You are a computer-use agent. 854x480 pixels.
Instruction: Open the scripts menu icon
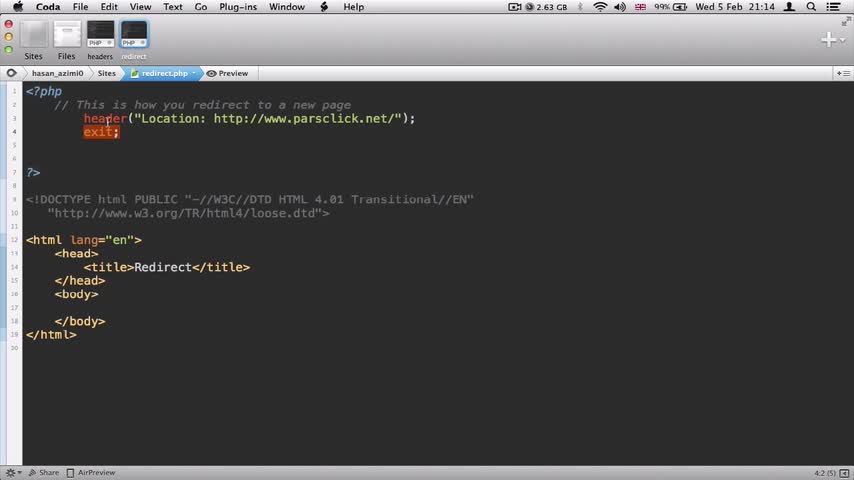(324, 7)
